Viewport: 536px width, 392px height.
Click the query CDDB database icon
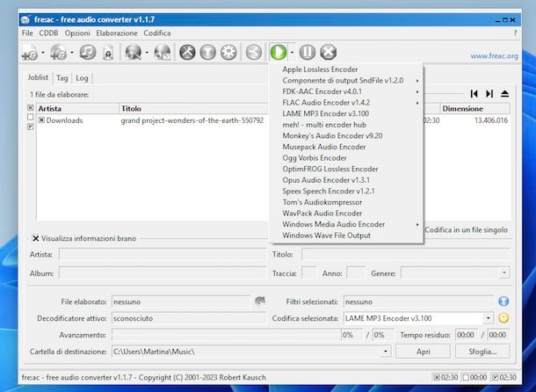coord(134,53)
